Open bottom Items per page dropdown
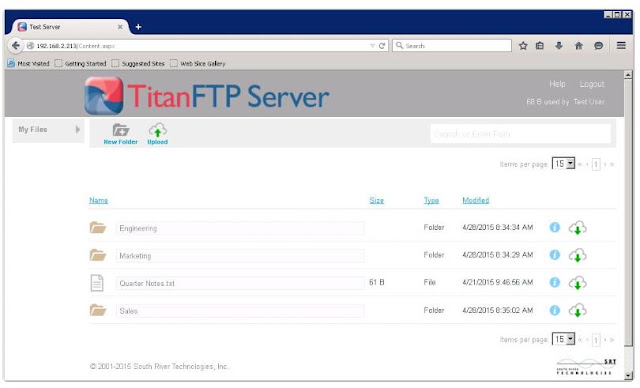Image resolution: width=640 pixels, height=388 pixels. point(563,339)
